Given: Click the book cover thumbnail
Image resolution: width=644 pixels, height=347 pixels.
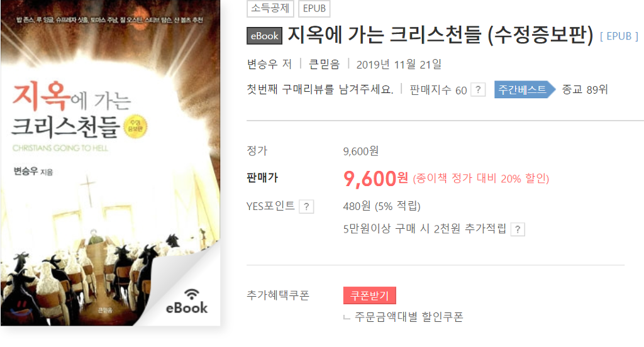Looking at the screenshot, I should 111,163.
